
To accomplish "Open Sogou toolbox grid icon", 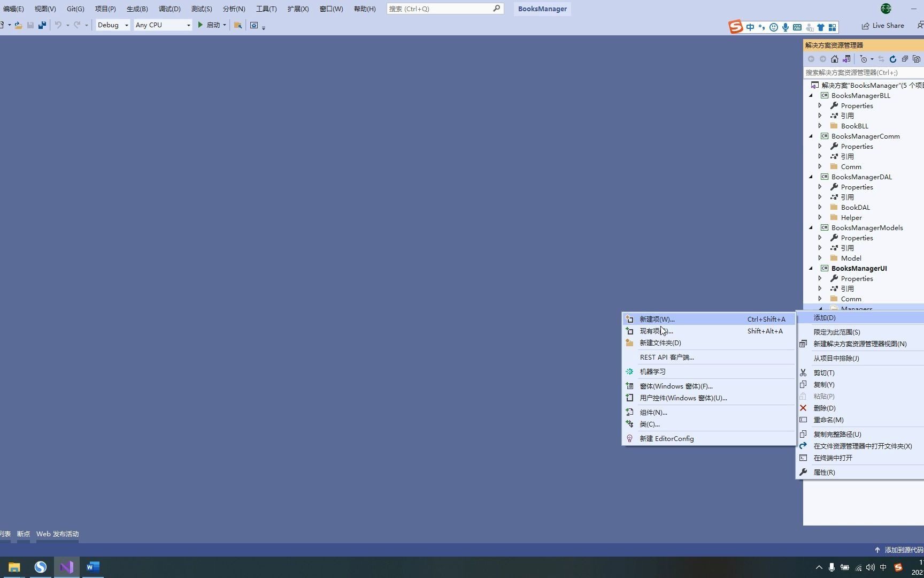I will click(x=832, y=27).
